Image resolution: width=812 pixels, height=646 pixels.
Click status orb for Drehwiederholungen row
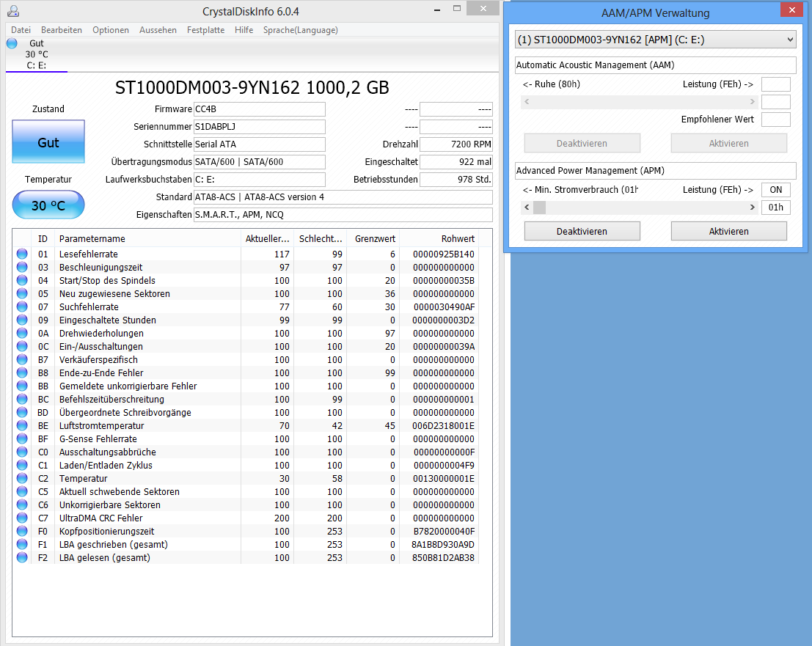[22, 333]
